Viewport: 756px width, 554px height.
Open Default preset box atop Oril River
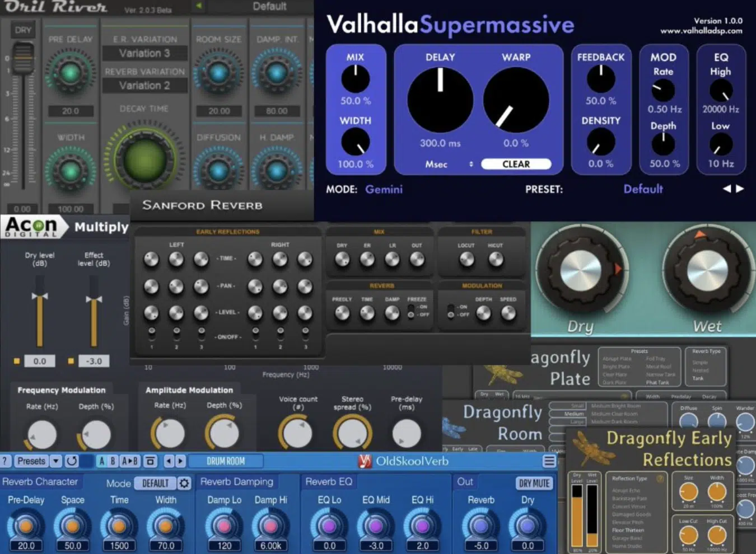click(269, 6)
